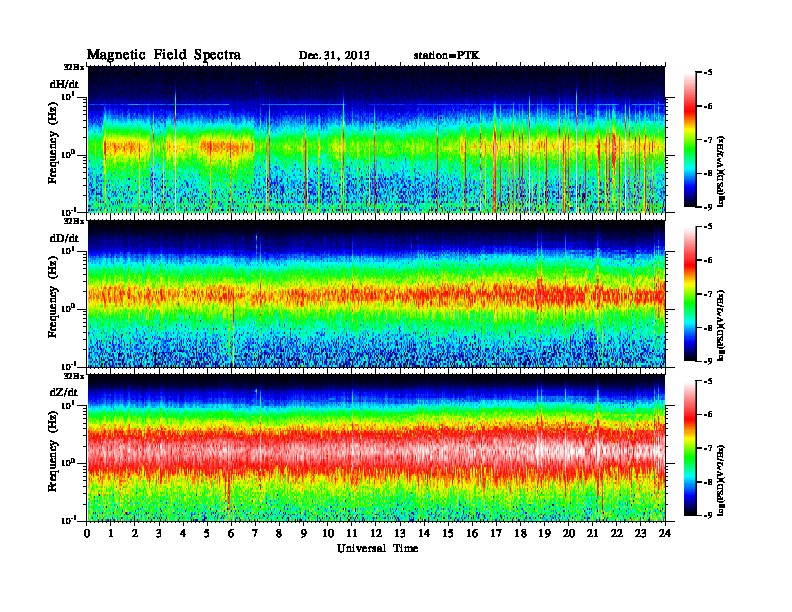Click the hour 21 tick label

coord(592,533)
